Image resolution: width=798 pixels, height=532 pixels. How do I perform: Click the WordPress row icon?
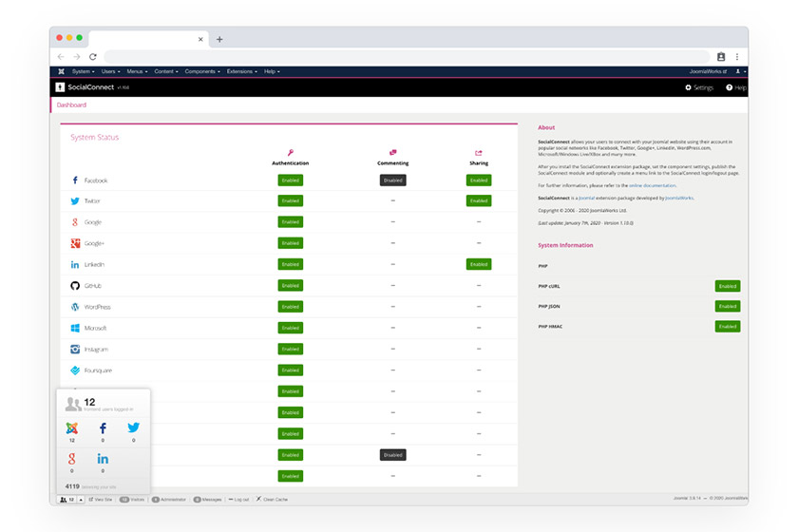(75, 307)
